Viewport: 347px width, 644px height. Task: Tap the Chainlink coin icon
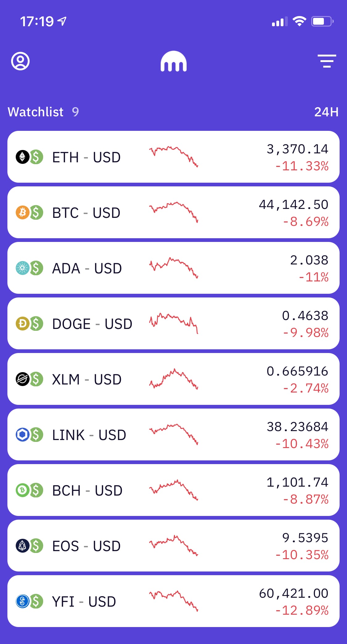coord(23,435)
